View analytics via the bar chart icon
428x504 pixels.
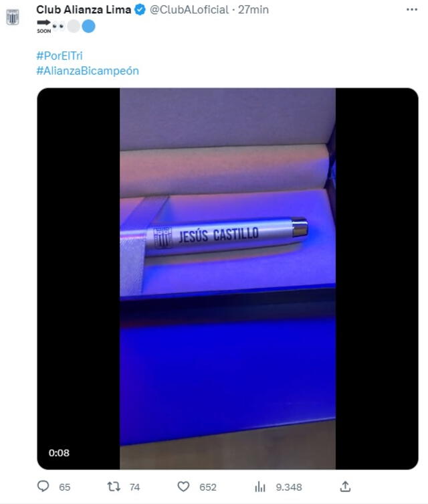click(260, 487)
